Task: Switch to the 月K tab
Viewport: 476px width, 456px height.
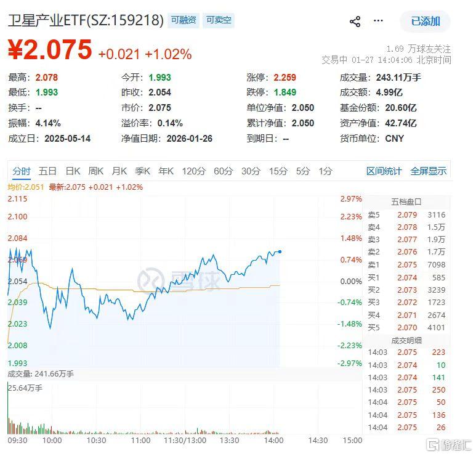Action: (x=119, y=171)
